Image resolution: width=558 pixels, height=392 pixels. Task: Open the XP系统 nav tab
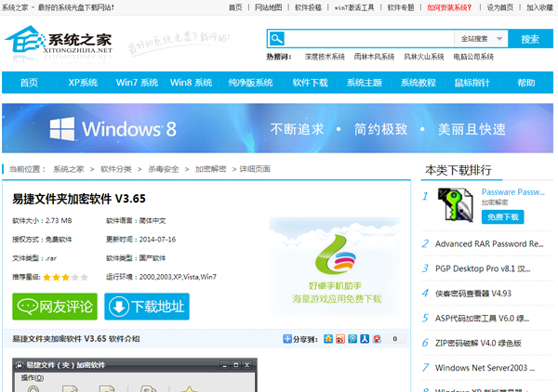83,83
